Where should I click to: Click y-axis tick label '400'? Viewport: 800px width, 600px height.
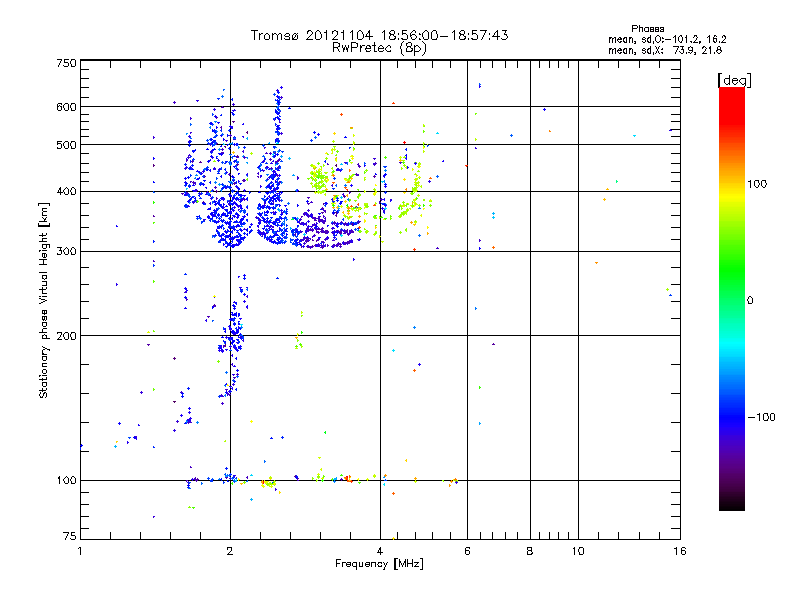click(67, 192)
